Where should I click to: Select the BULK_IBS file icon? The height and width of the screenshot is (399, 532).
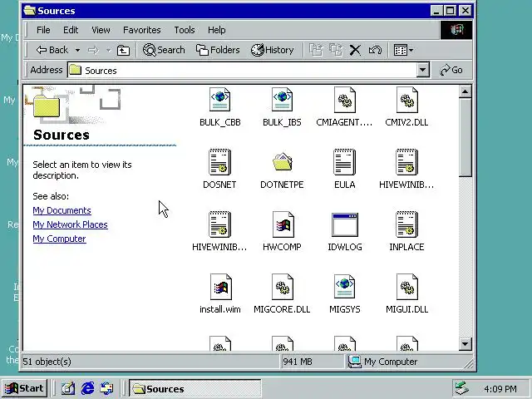[x=282, y=100]
